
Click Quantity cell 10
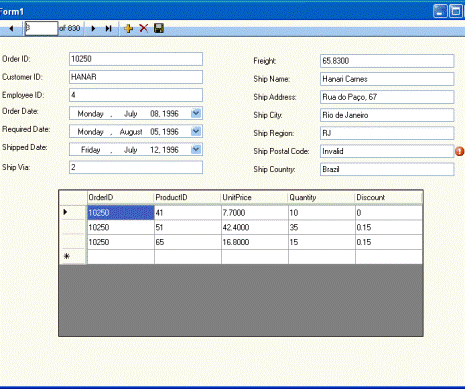coord(322,213)
